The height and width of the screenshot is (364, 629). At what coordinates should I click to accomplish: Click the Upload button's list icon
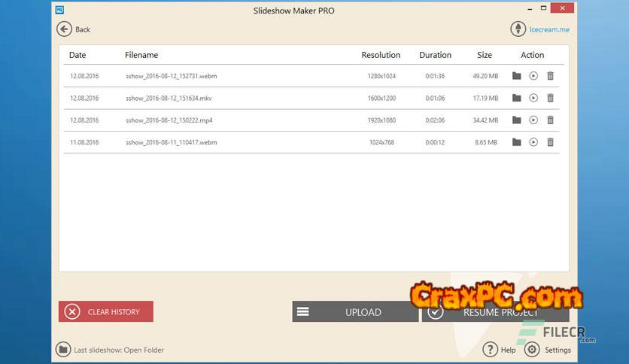point(303,311)
